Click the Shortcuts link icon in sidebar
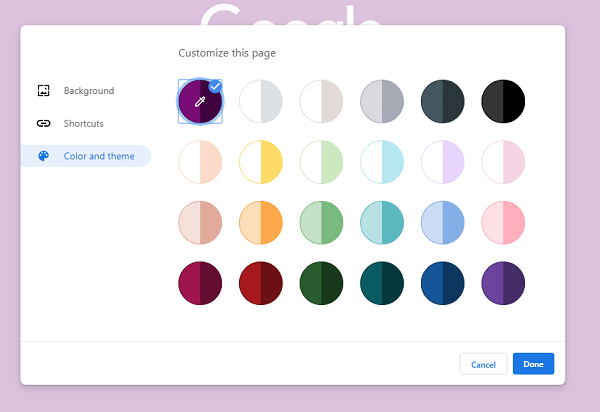The image size is (600, 412). [x=43, y=124]
